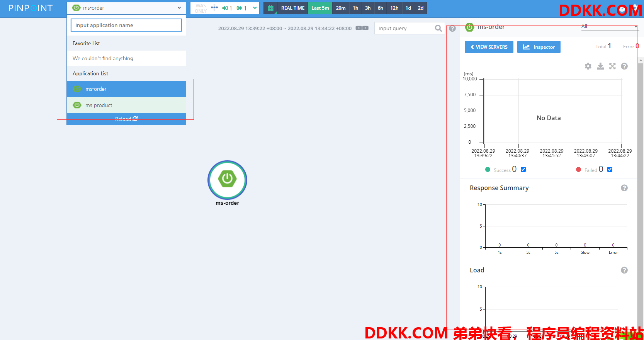
Task: Open Response Summary help icon
Action: [x=624, y=188]
